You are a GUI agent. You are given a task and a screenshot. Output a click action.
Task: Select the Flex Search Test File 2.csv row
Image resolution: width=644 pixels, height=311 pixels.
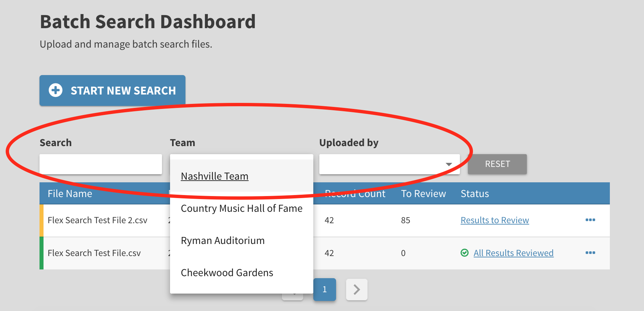click(97, 220)
